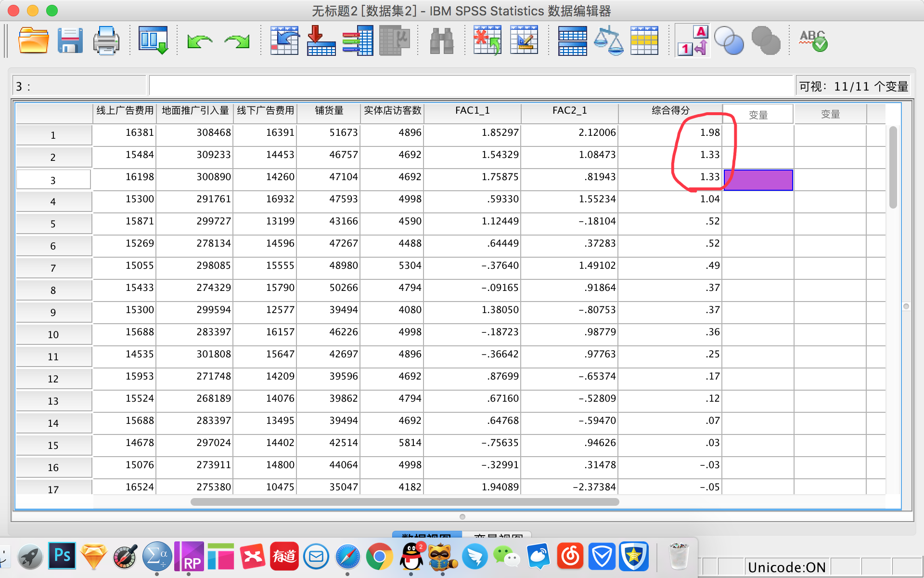Viewport: 924px width, 578px height.
Task: Click the Print icon in toolbar
Action: point(106,41)
